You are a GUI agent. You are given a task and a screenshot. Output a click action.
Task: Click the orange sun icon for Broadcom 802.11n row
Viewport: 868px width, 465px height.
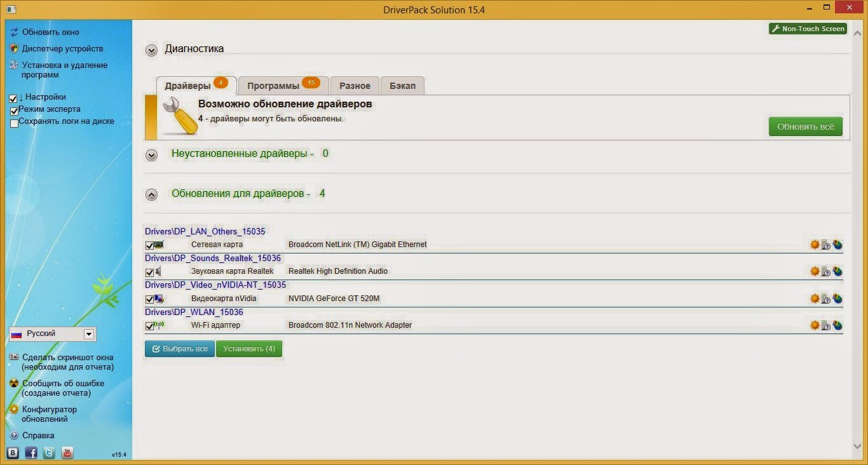click(x=815, y=325)
